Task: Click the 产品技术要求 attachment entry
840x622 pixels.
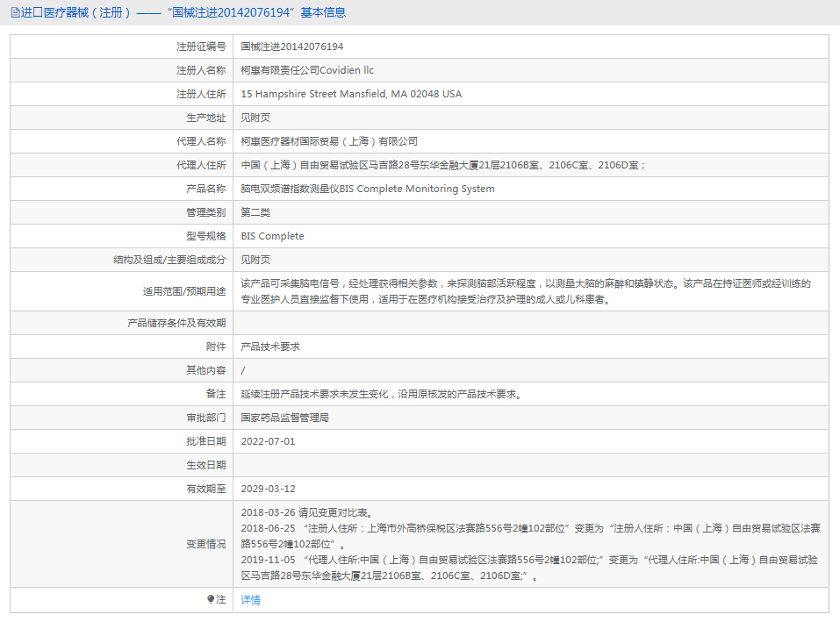Action: tap(270, 347)
